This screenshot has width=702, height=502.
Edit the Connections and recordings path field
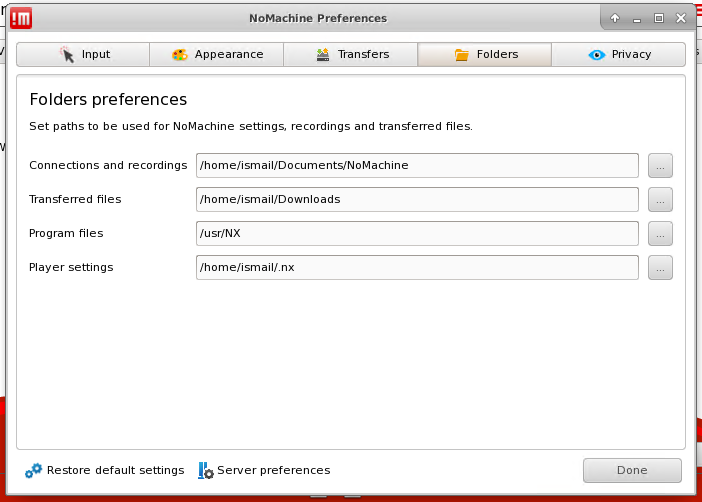pos(417,166)
